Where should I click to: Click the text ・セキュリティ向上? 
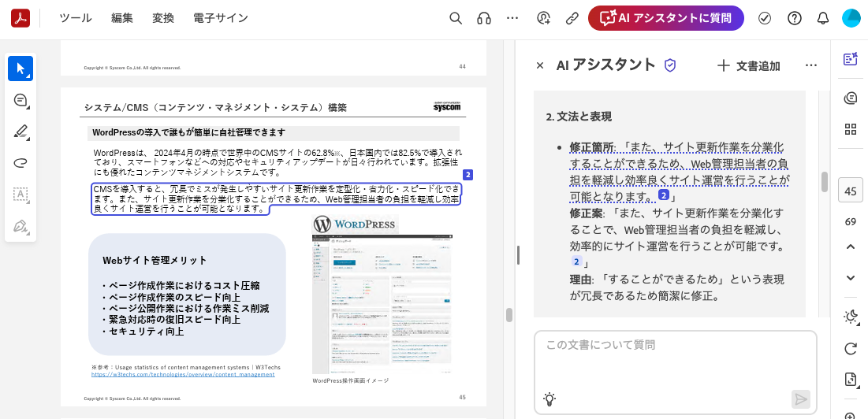(142, 331)
